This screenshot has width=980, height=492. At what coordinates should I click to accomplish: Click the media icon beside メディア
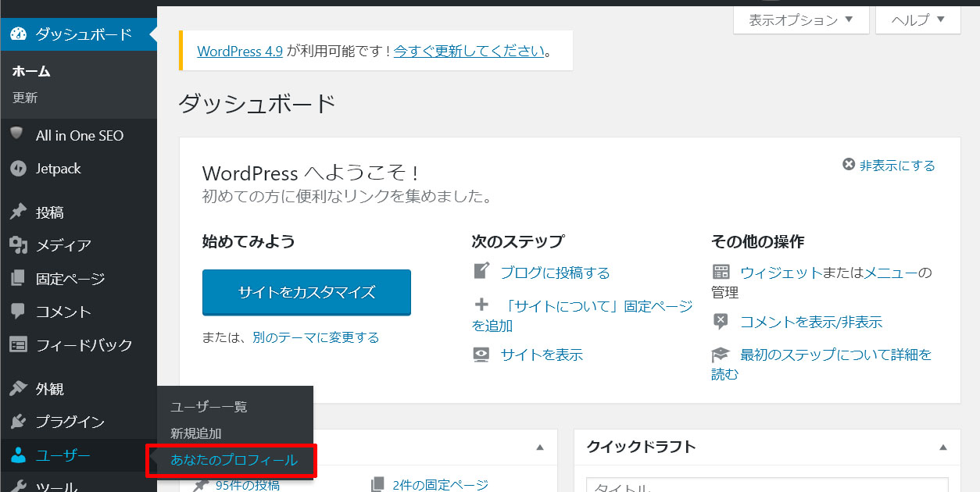coord(19,245)
